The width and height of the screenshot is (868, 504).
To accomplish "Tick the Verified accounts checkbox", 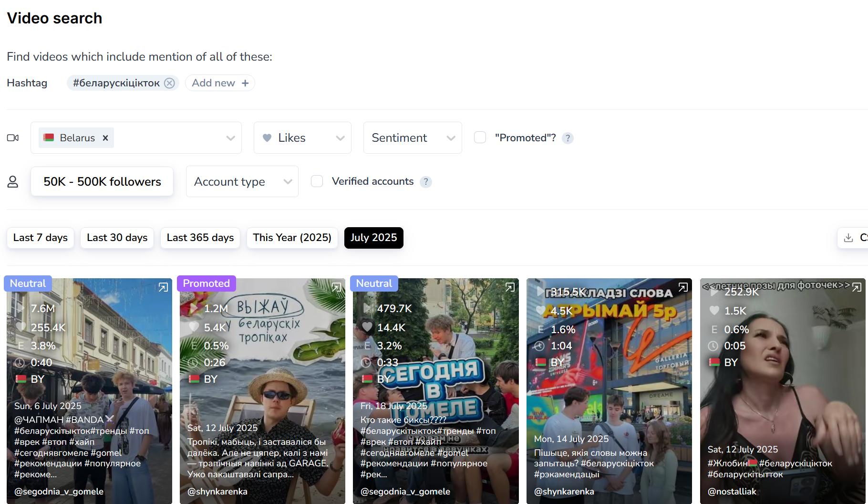I will (x=317, y=181).
